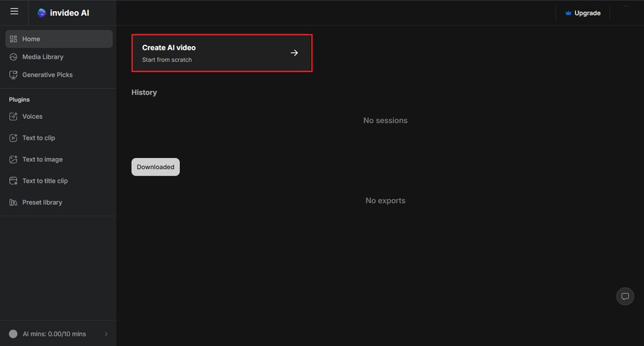Click the History heading
Viewport: 644px width, 346px height.
tap(144, 92)
